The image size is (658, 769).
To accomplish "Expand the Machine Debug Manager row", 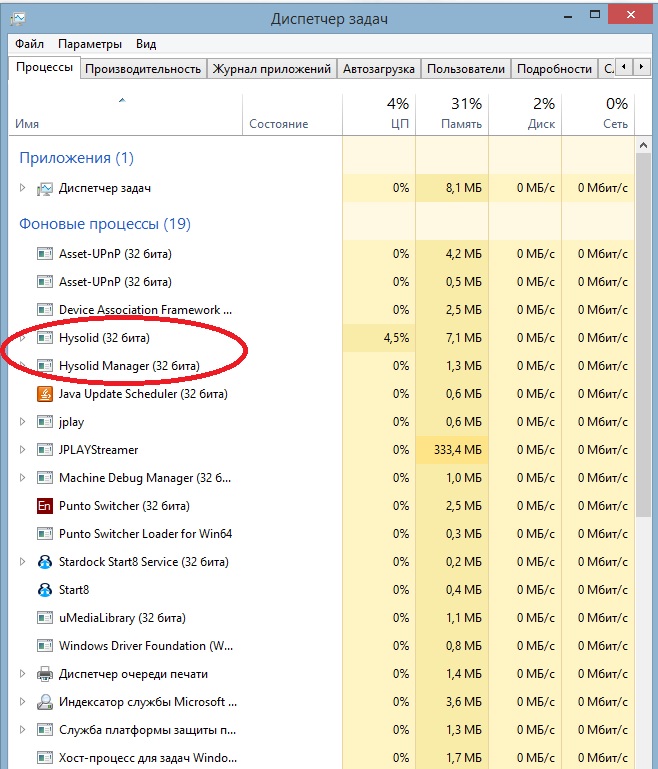I will click(x=22, y=478).
